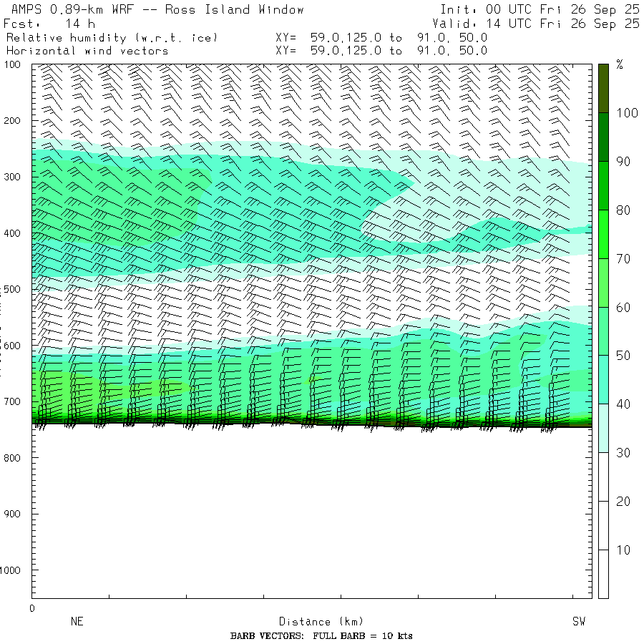Click the colorbar segment between 60 and 70
644x644 pixels.
pos(604,283)
